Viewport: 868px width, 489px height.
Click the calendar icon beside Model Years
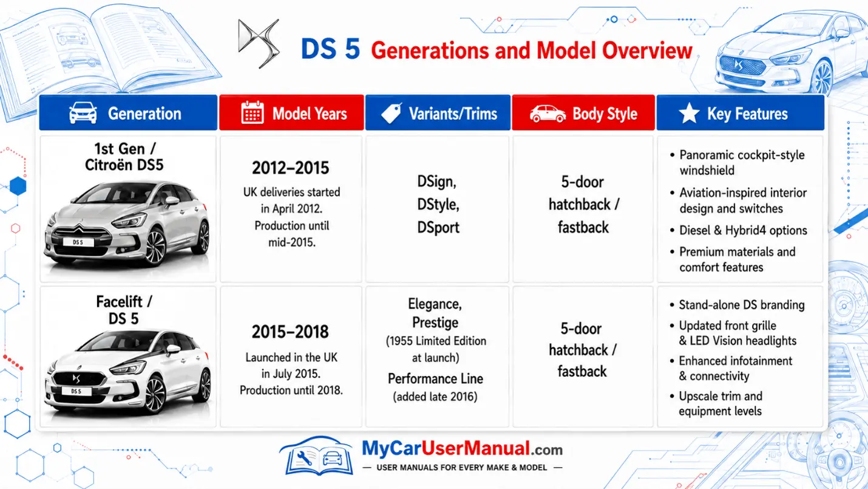pyautogui.click(x=252, y=113)
